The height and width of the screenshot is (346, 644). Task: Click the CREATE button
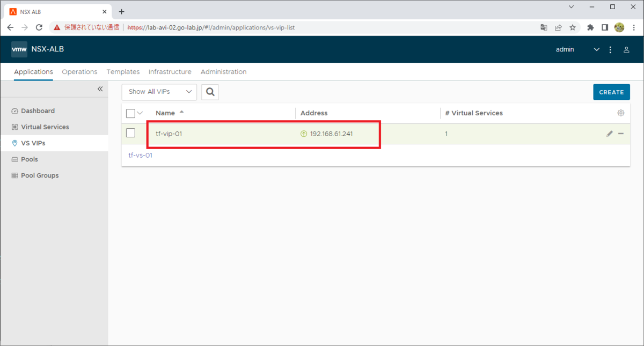[x=611, y=92]
